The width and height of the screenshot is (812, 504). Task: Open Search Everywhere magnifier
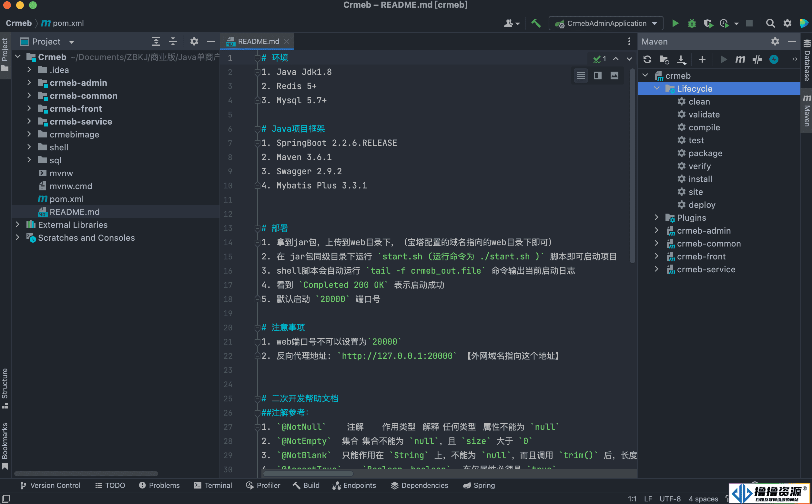(770, 23)
